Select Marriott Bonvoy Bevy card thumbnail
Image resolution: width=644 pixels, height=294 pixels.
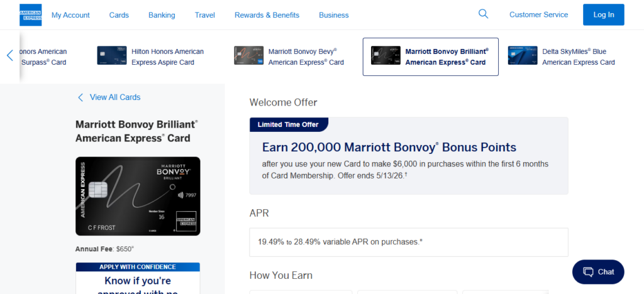(248, 55)
